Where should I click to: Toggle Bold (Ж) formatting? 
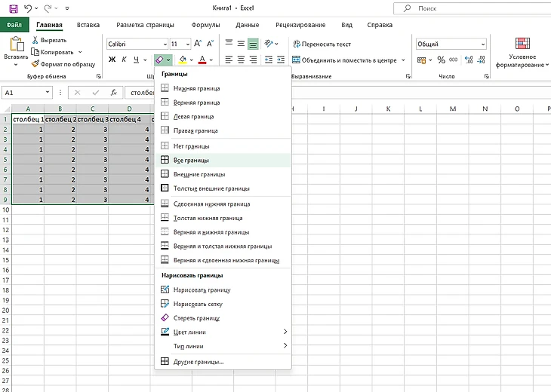[x=112, y=60]
